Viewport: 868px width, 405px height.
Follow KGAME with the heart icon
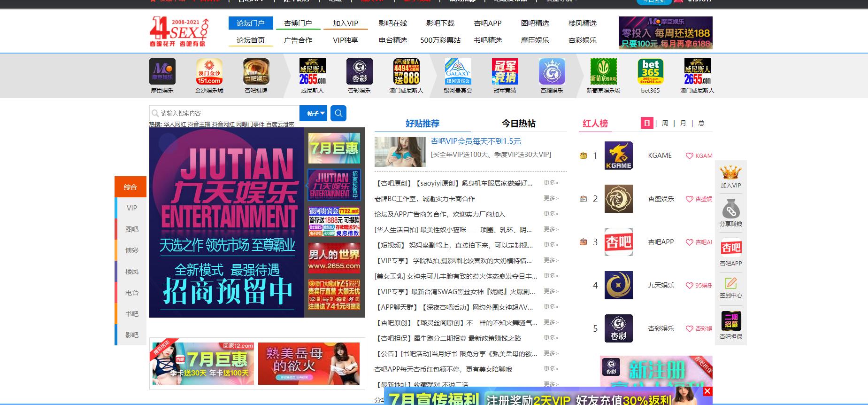coord(689,156)
